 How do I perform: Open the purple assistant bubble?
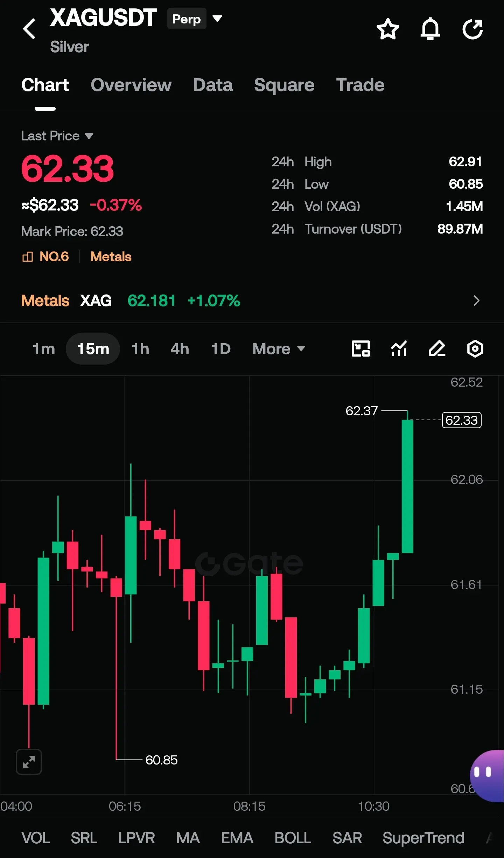pos(487,776)
